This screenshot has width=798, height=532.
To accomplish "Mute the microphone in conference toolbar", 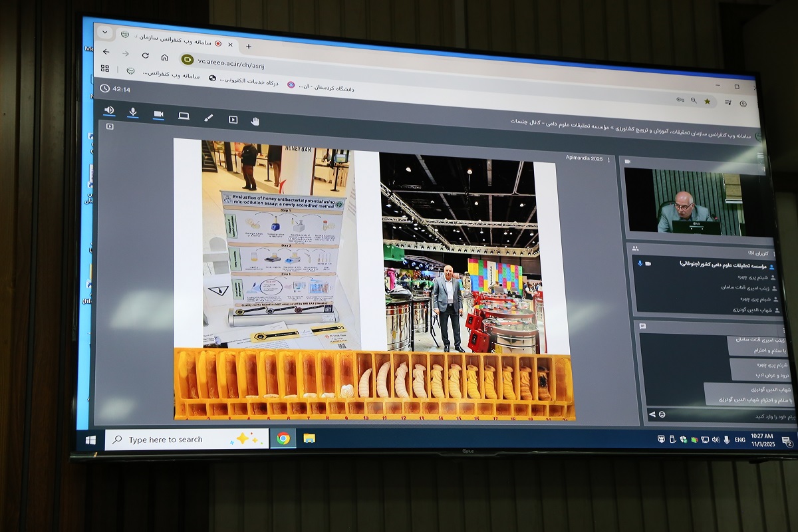I will [x=133, y=112].
